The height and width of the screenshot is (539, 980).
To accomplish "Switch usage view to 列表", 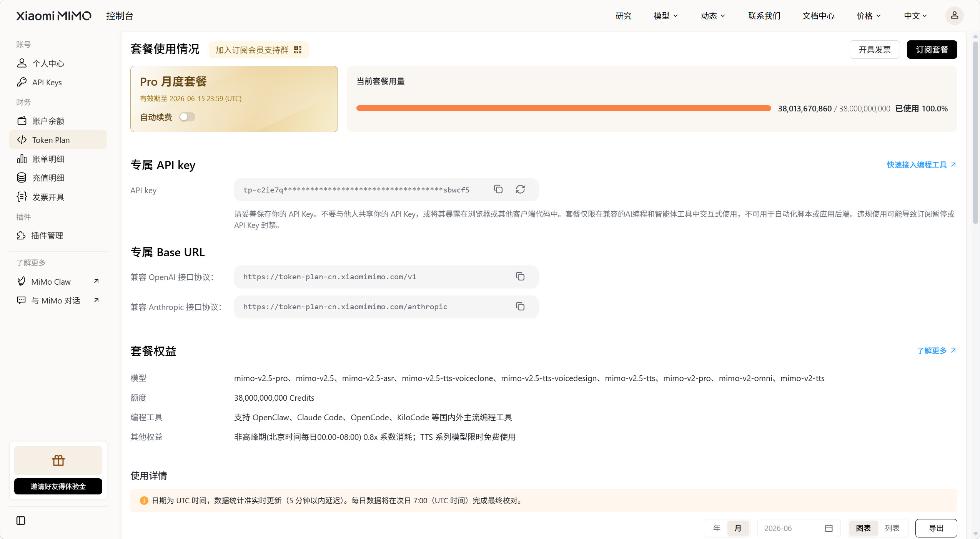I will coord(892,528).
